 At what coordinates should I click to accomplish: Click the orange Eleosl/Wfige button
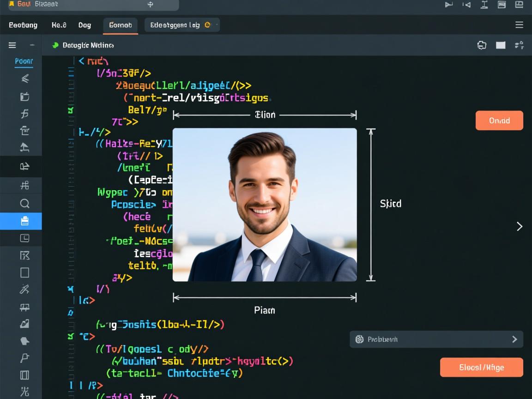pos(481,368)
